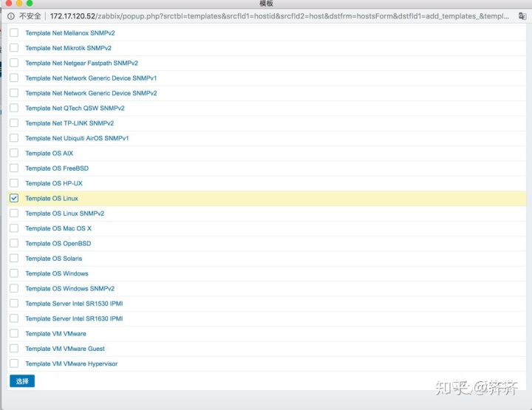Check Template Net TP-LINK SNMPv2 checkbox
The image size is (532, 410).
coord(14,123)
